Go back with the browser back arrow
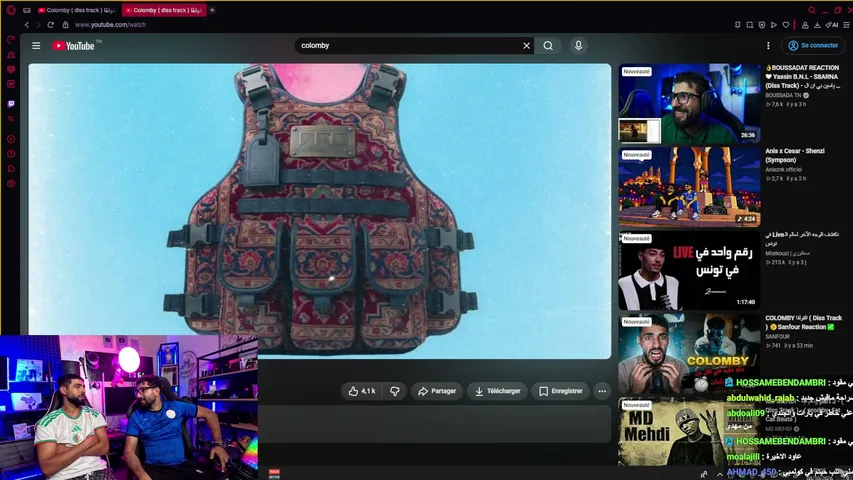 coord(27,24)
